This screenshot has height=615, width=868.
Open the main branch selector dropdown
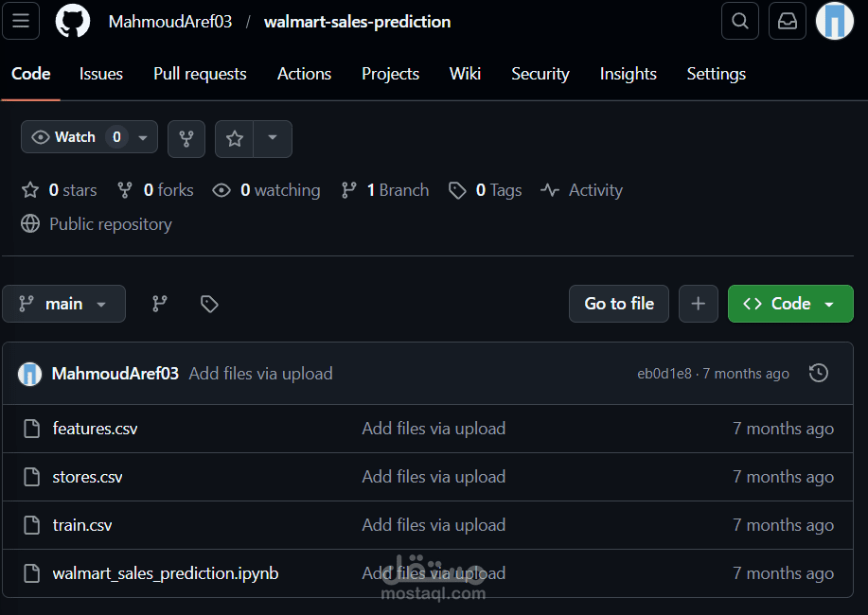click(63, 304)
